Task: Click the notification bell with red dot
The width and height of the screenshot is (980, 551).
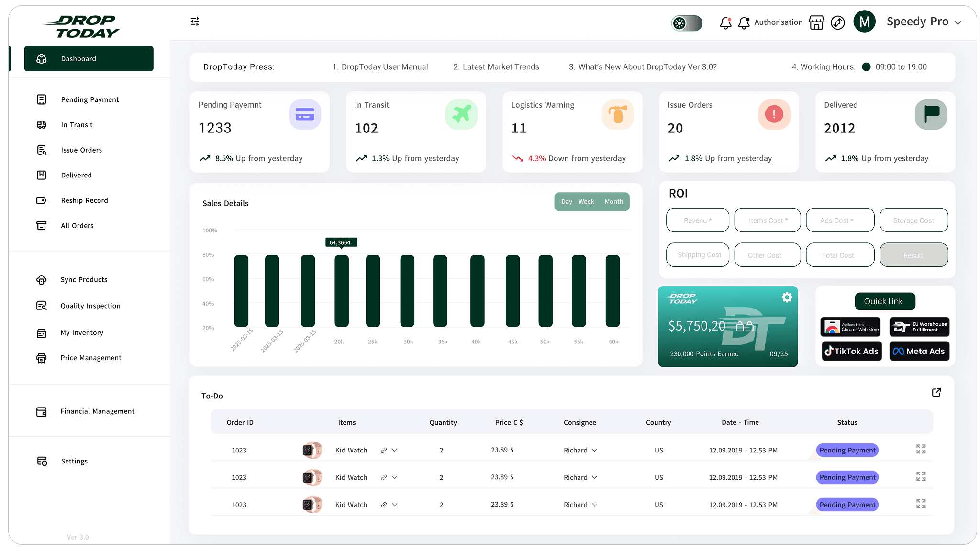Action: point(725,22)
